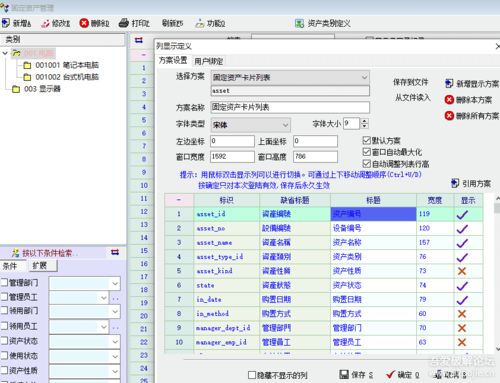Click the 刷新 toolbar item
This screenshot has height=383, width=500.
[172, 23]
